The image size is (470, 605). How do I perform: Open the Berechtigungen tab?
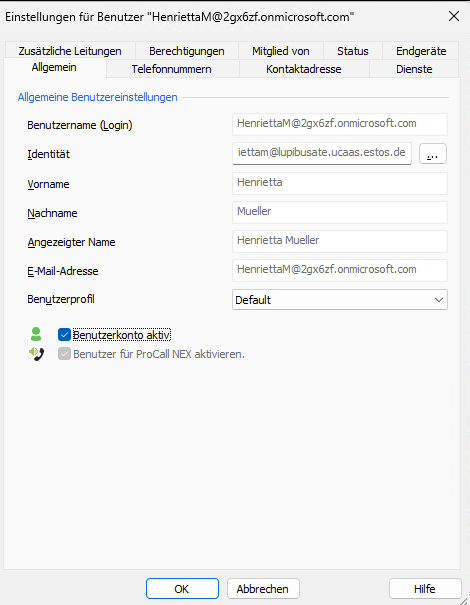pyautogui.click(x=187, y=51)
